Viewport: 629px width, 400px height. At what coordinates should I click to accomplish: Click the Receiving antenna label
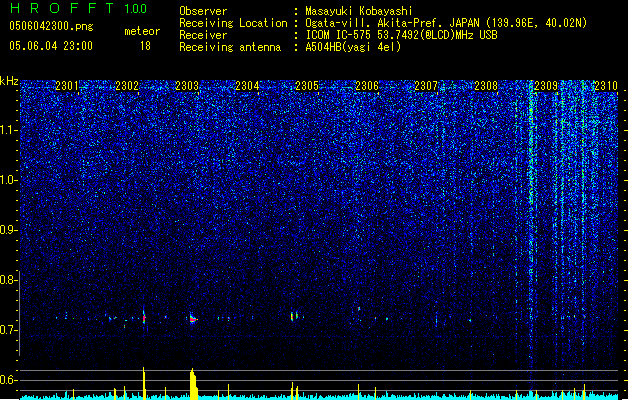pos(230,47)
